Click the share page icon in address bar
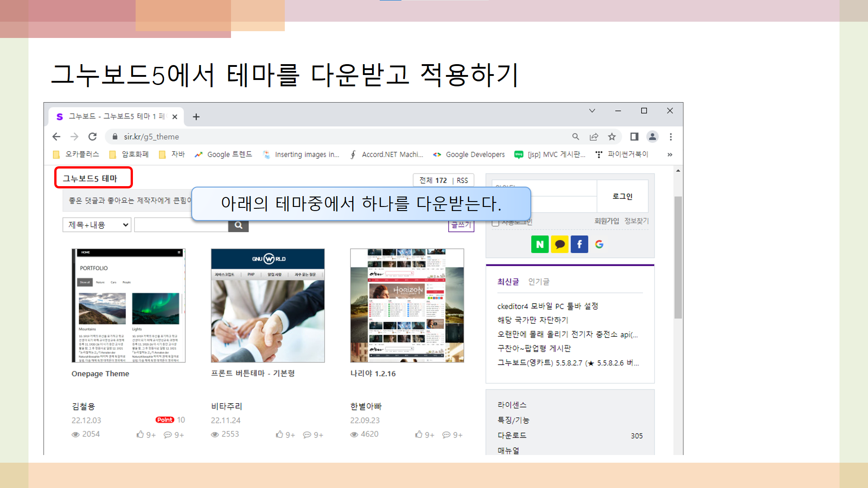 coord(594,136)
